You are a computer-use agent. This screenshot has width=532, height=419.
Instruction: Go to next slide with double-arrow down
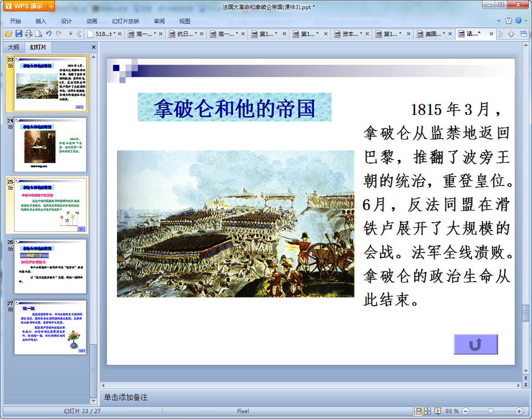coord(526,385)
